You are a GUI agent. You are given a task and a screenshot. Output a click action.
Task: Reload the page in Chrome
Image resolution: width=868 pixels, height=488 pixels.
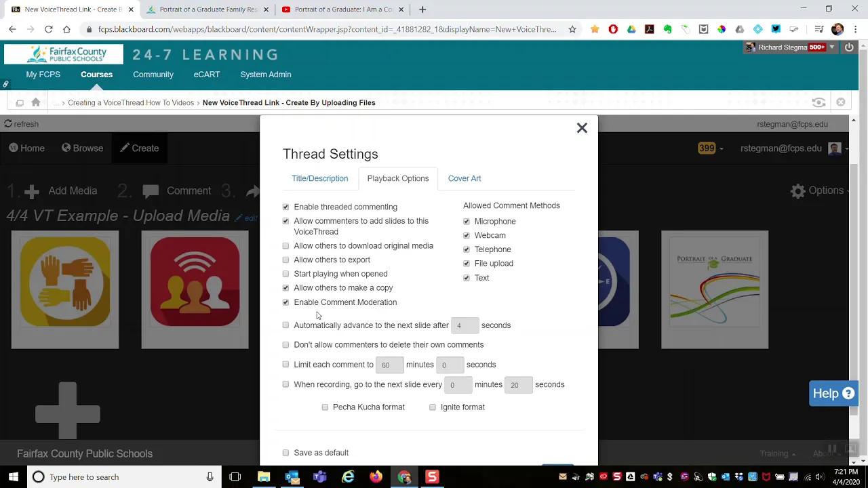click(49, 29)
